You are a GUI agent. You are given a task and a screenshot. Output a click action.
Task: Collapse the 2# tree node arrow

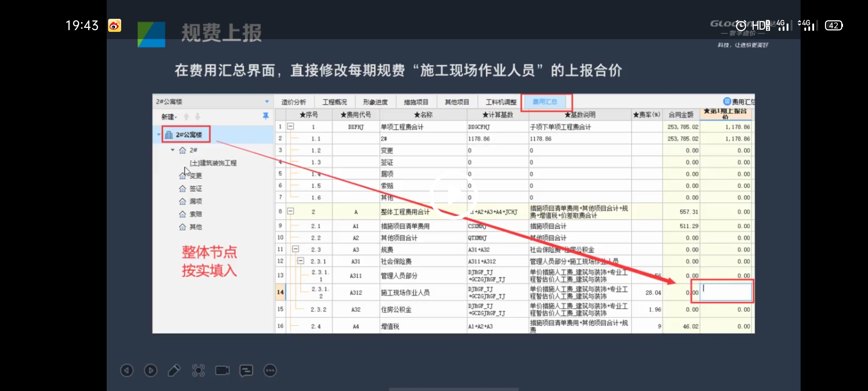(x=173, y=150)
